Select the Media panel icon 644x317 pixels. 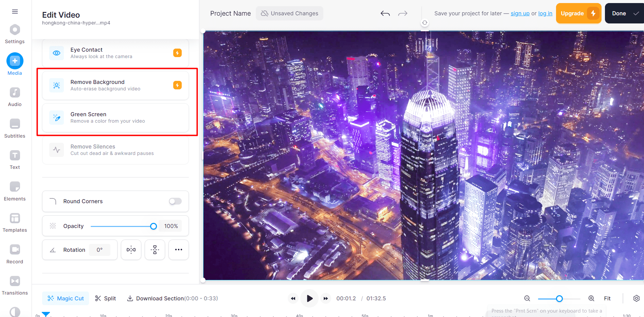pos(15,60)
